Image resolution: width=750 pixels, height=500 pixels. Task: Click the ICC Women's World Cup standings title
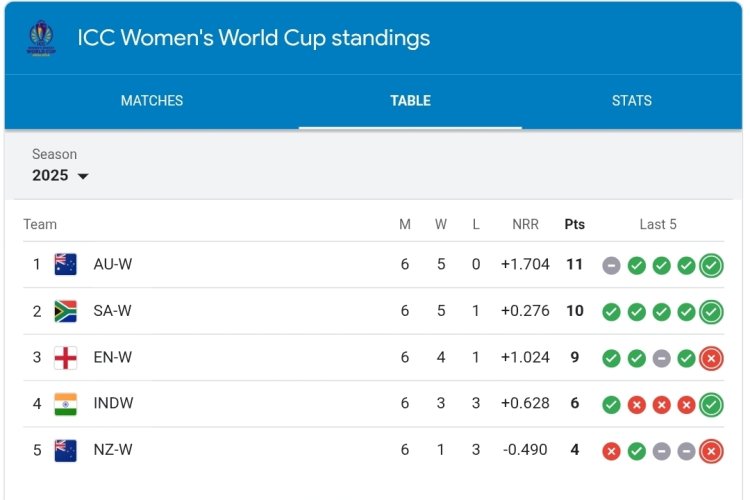tap(254, 38)
